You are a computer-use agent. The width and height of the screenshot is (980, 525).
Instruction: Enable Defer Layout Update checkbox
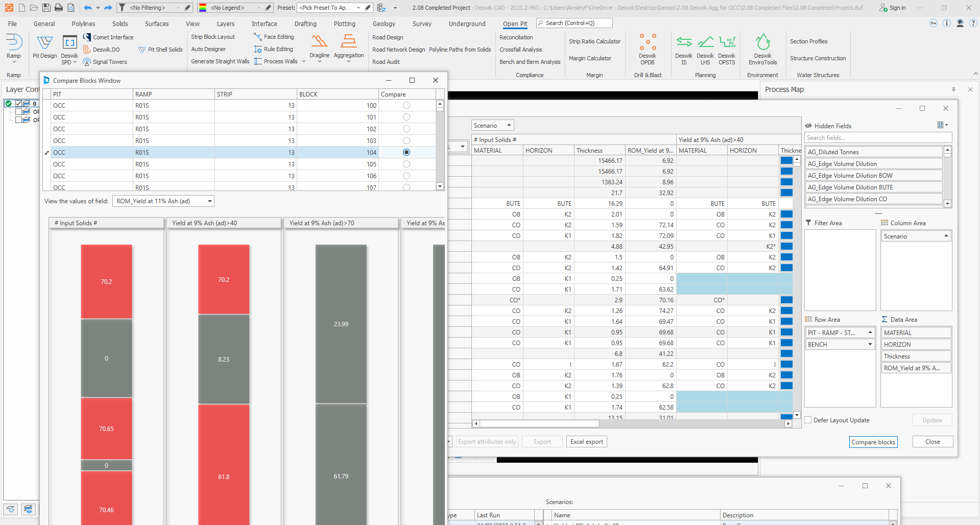[x=808, y=420]
